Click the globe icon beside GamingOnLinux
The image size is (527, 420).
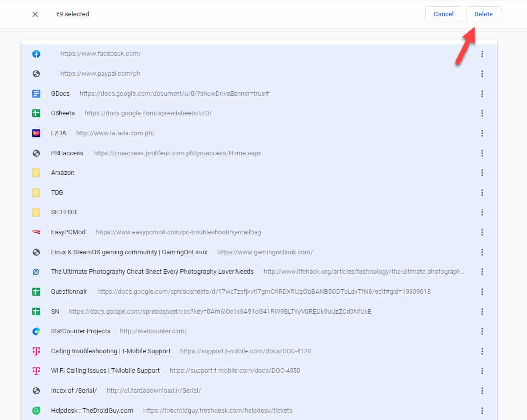pyautogui.click(x=36, y=252)
